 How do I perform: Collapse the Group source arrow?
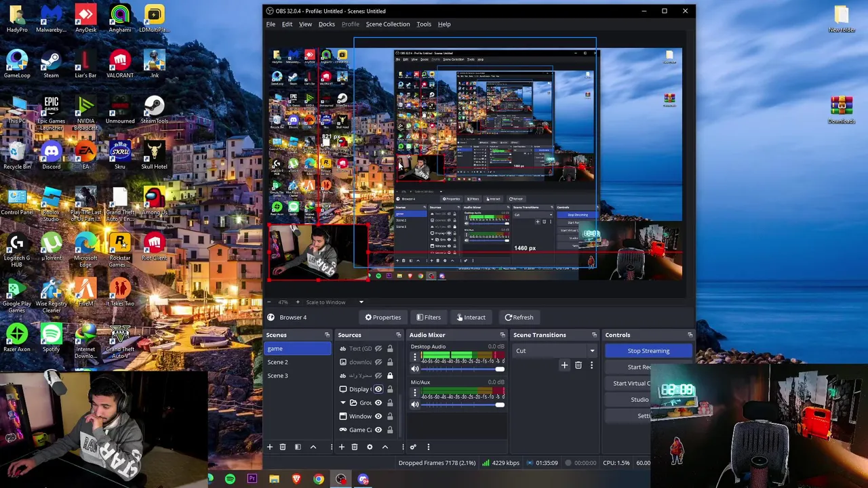pyautogui.click(x=343, y=403)
